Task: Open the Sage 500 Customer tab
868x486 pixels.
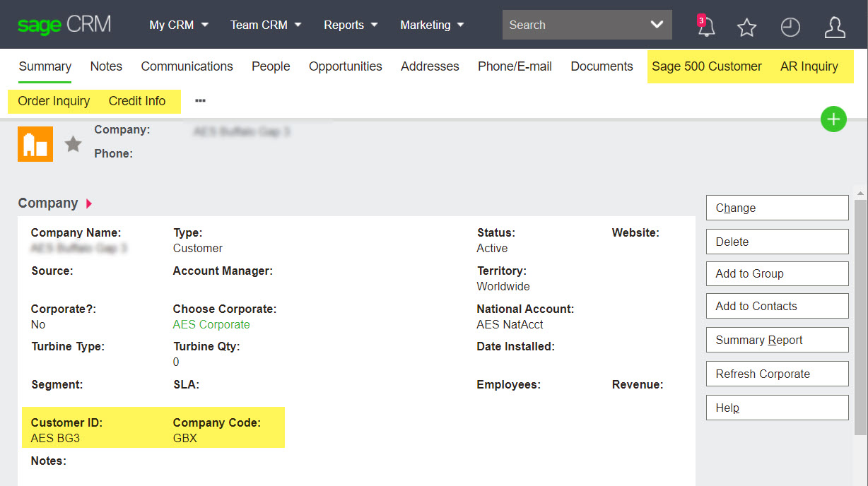Action: click(x=707, y=66)
